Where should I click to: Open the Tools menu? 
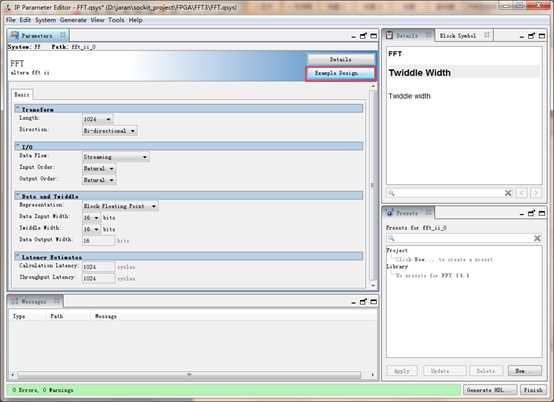pos(116,20)
